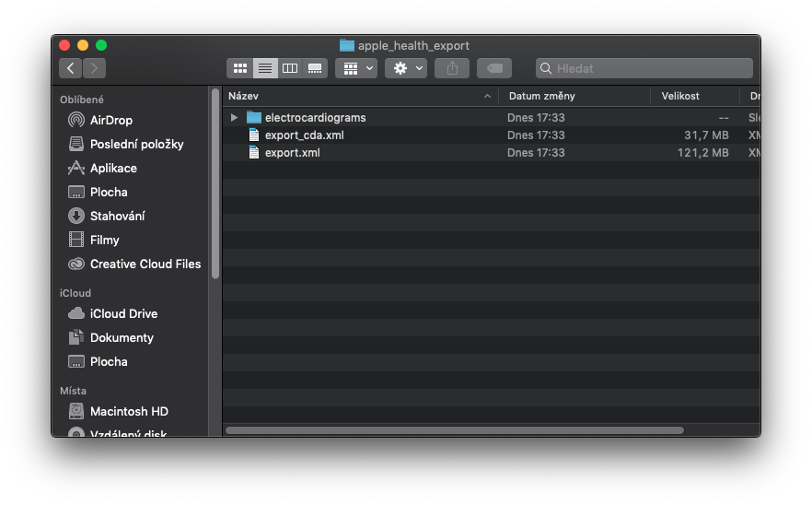Click the Edit Tags toolbar button

click(494, 68)
